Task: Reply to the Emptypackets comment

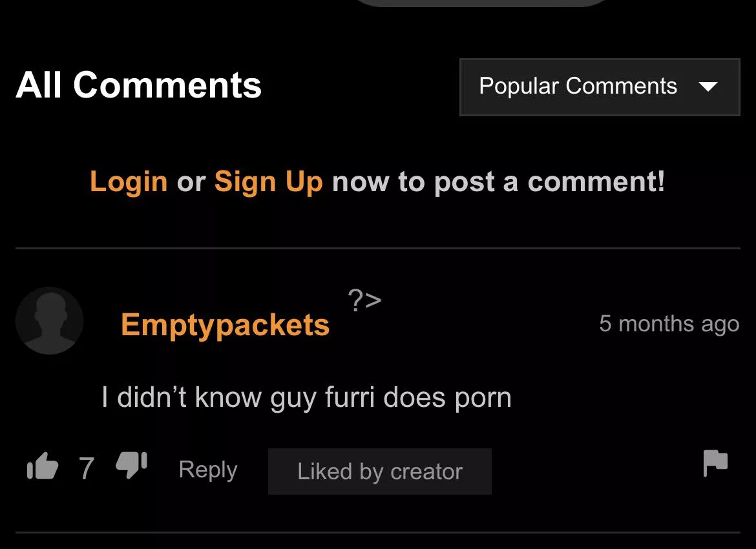Action: [208, 470]
